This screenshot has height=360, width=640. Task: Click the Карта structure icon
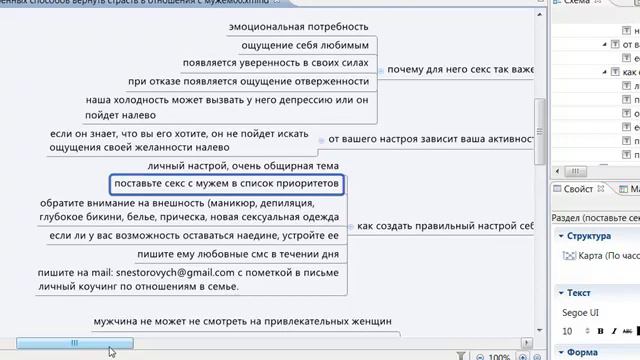[x=569, y=256]
